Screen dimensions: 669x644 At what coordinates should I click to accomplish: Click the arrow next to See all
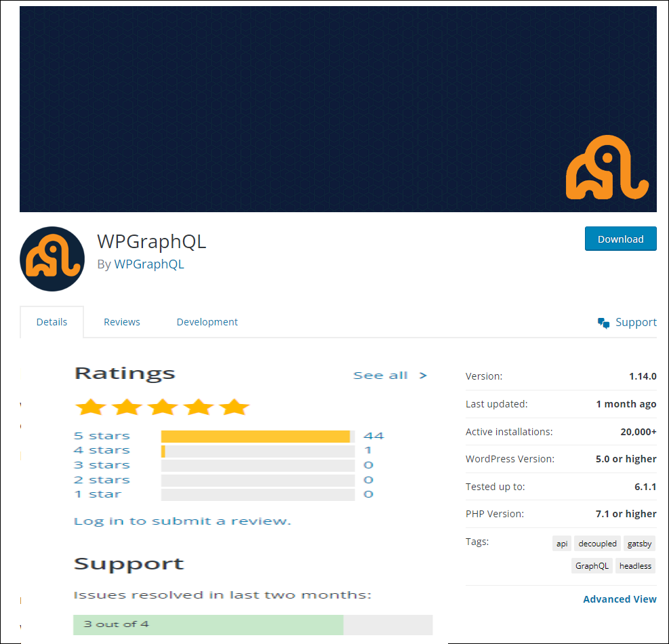tap(423, 376)
